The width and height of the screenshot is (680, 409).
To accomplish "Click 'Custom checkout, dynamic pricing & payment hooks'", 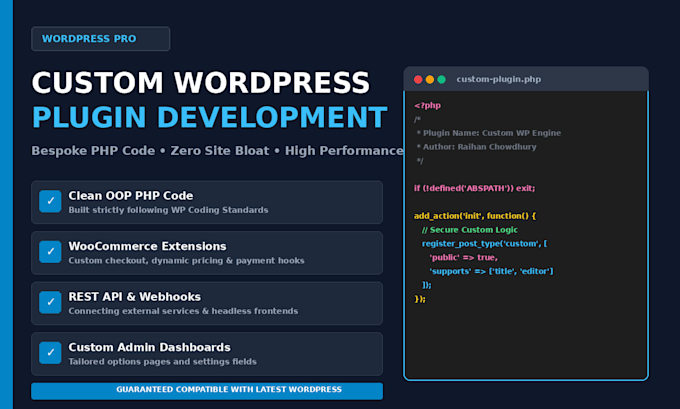I will [x=186, y=260].
